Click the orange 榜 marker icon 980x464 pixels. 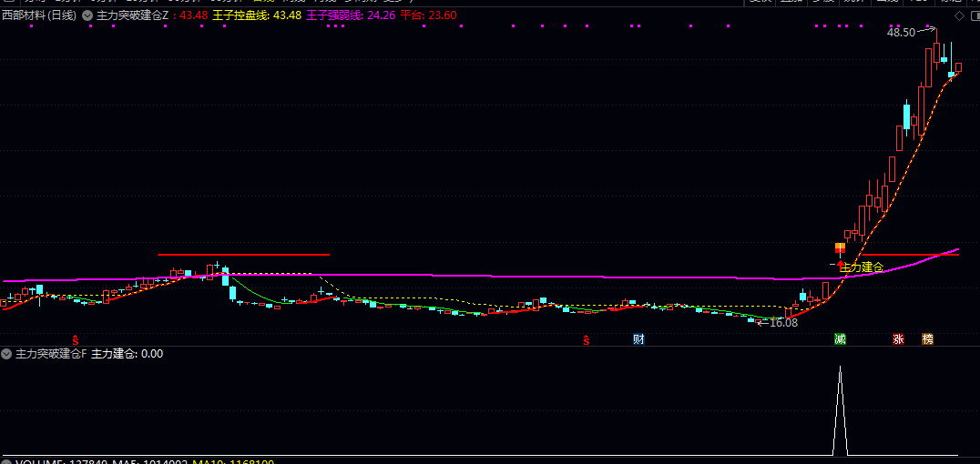pyautogui.click(x=927, y=339)
